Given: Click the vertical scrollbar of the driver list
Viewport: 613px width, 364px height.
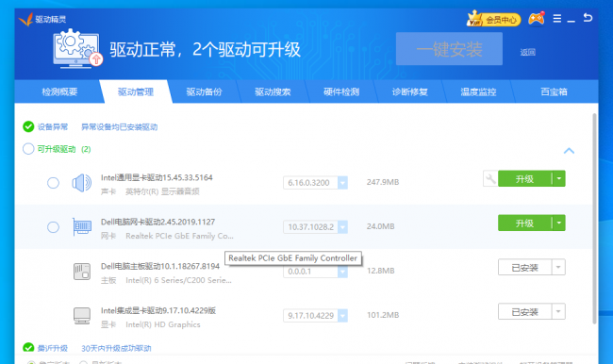Looking at the screenshot, I should pos(595,219).
